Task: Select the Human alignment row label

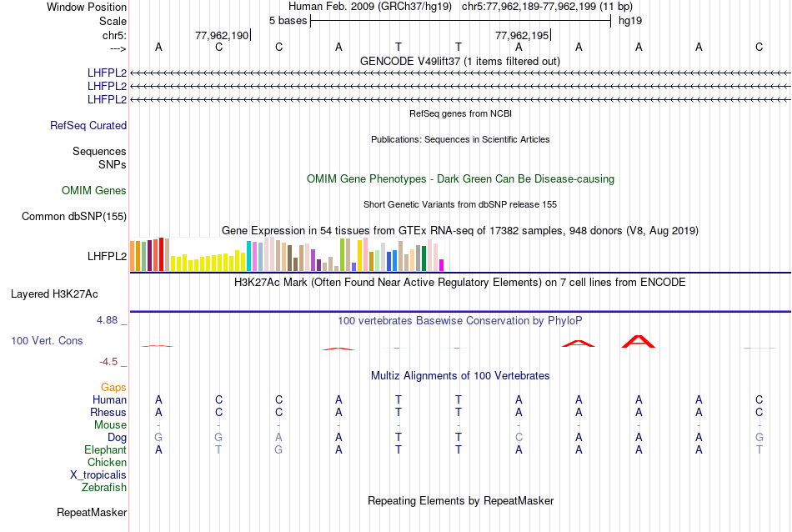Action: tap(109, 399)
